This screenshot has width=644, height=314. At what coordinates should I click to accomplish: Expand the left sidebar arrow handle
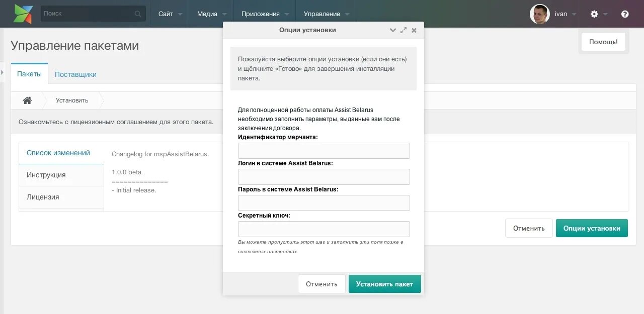(2, 73)
